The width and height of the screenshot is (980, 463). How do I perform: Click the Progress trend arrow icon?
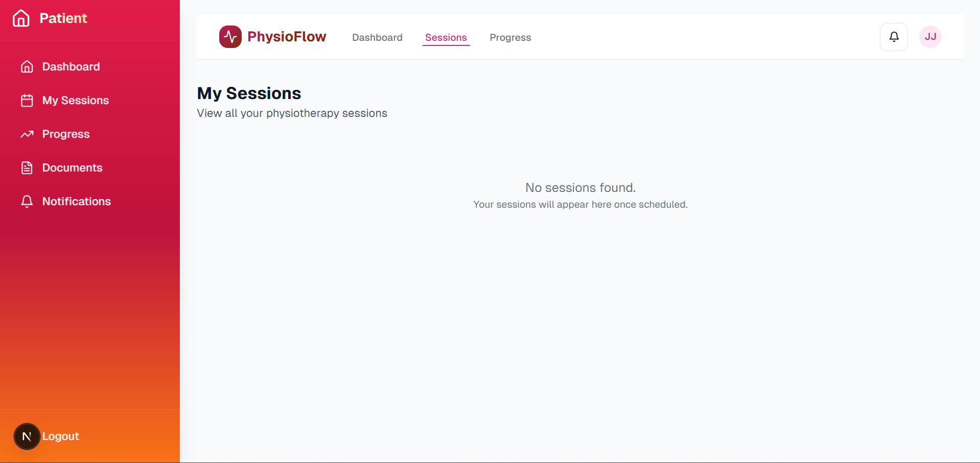(27, 134)
